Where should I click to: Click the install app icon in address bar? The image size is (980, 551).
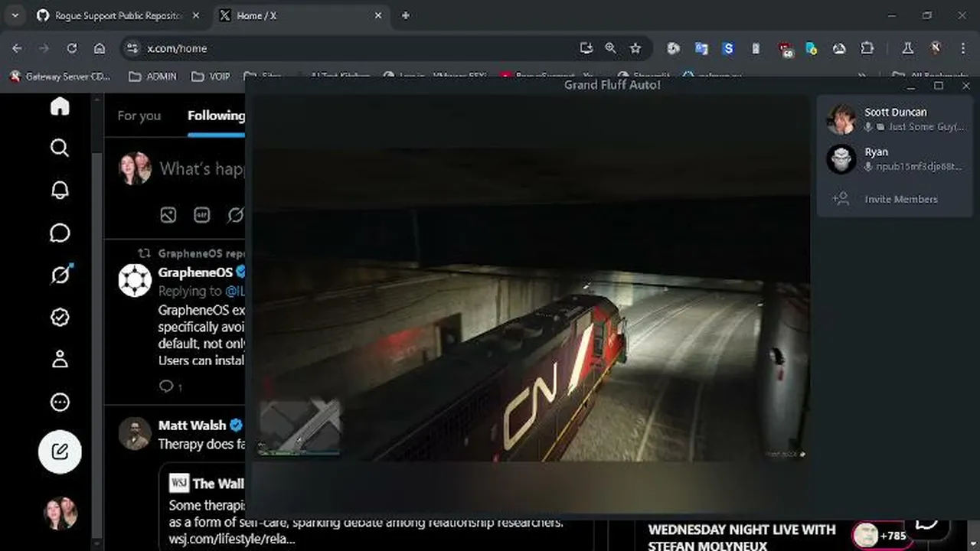[x=586, y=48]
